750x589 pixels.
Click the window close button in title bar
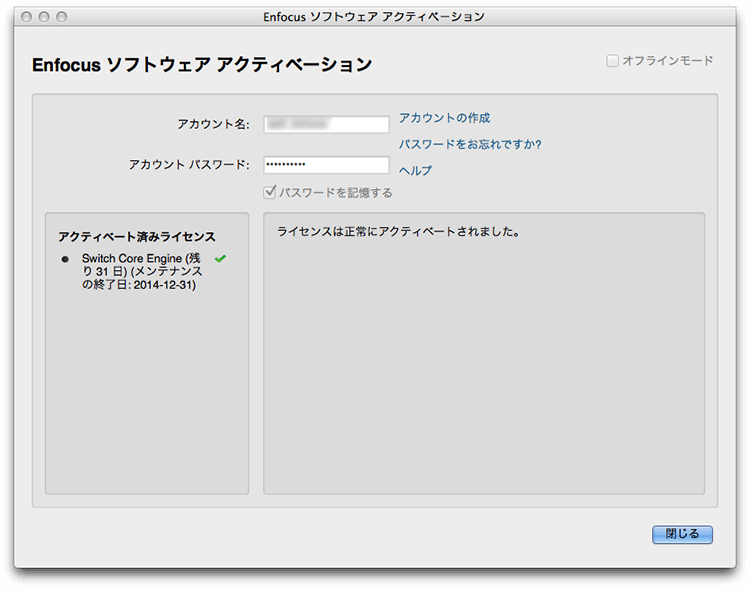26,17
